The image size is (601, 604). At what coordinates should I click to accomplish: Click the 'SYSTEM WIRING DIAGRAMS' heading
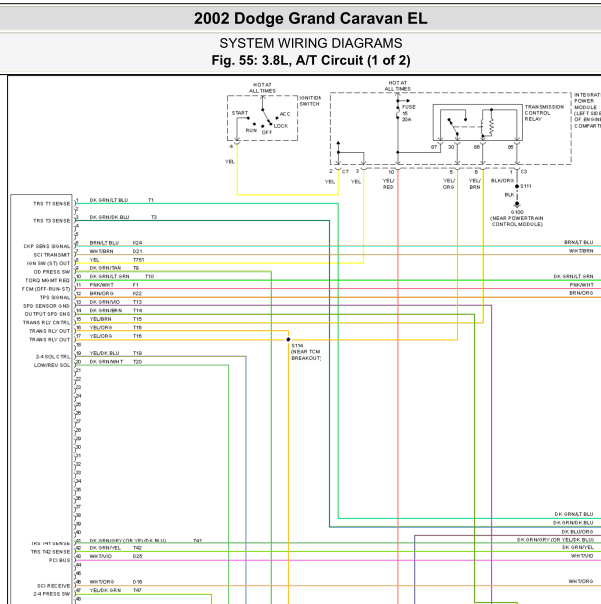click(x=311, y=43)
